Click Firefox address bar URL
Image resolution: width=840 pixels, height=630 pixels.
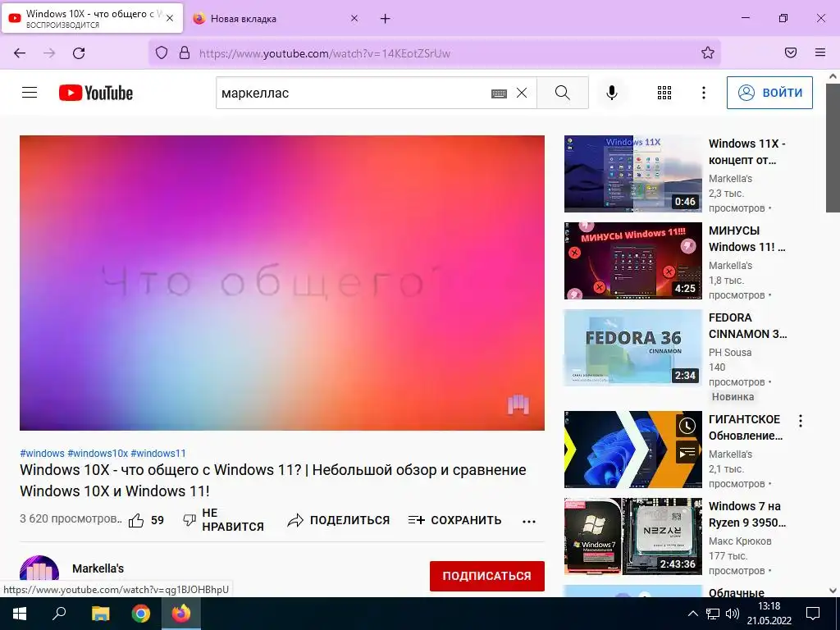325,53
